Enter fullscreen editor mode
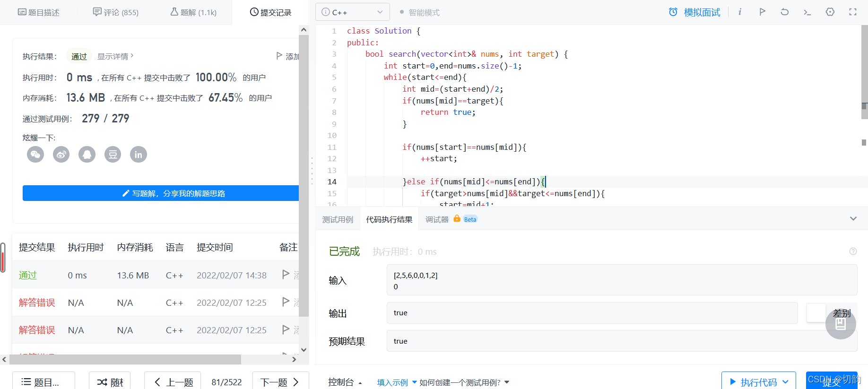The image size is (868, 389). point(853,12)
